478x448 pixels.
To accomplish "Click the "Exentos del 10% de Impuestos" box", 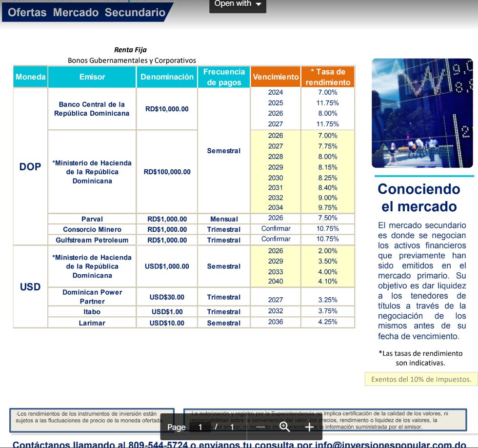I will click(421, 379).
